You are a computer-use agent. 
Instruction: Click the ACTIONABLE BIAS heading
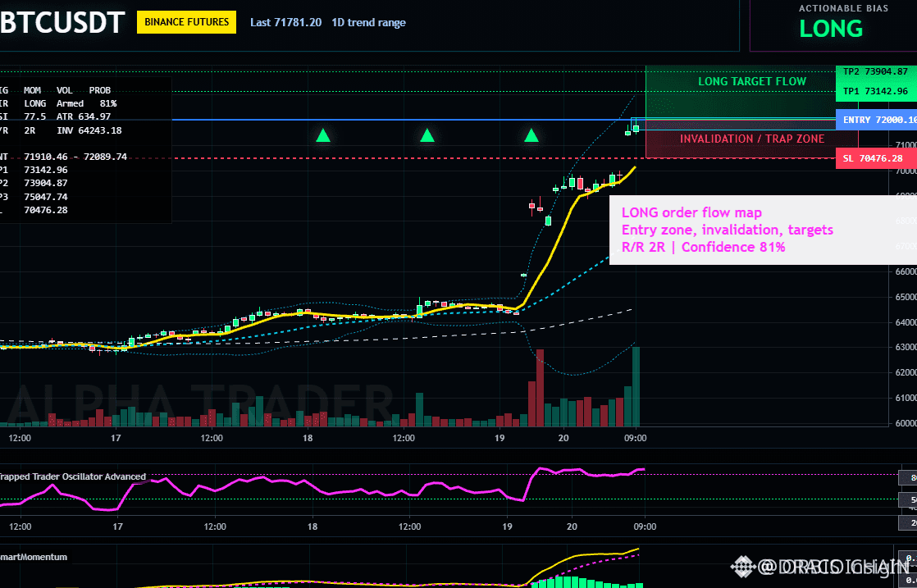pyautogui.click(x=843, y=8)
